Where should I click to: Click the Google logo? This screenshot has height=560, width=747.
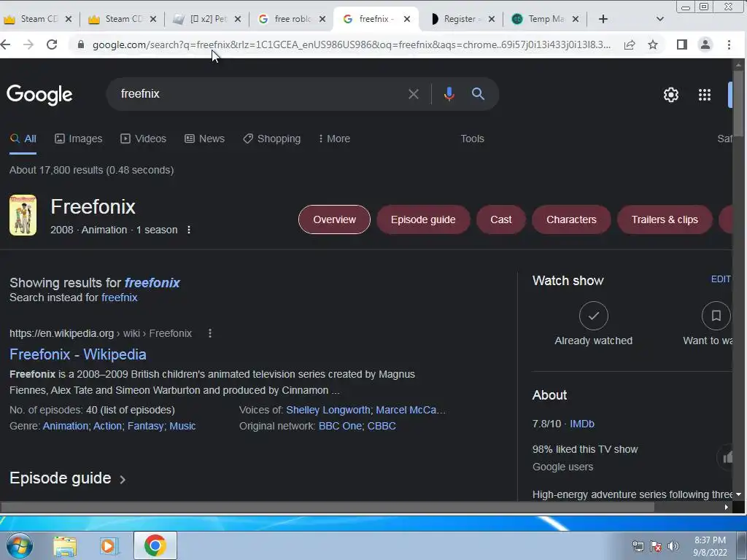point(39,95)
